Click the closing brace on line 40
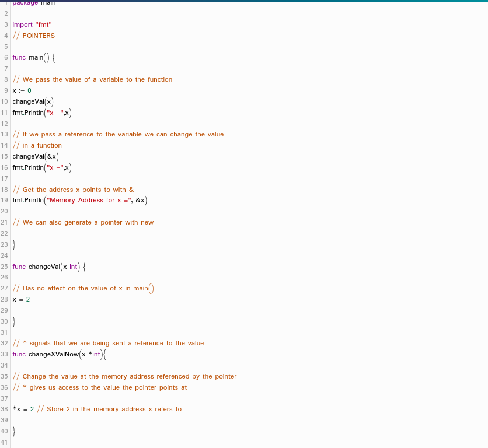The image size is (488, 448). tap(13, 431)
